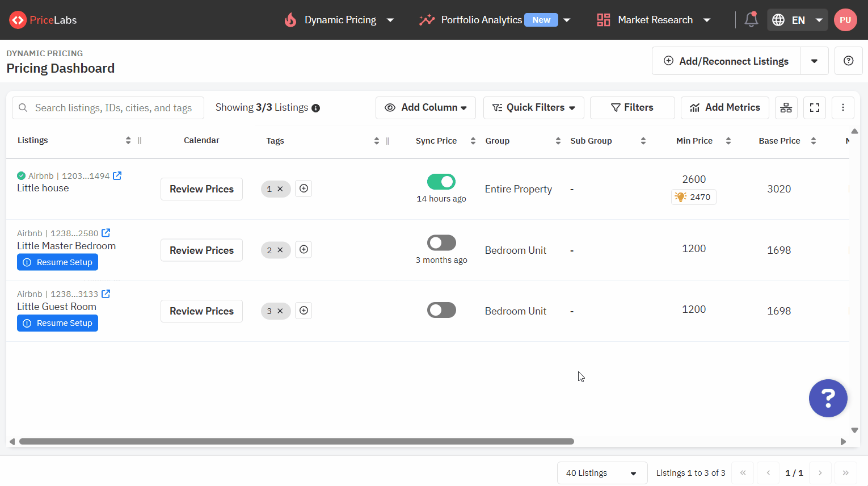The width and height of the screenshot is (868, 486).
Task: Click the vertical scroll down arrow
Action: [854, 430]
